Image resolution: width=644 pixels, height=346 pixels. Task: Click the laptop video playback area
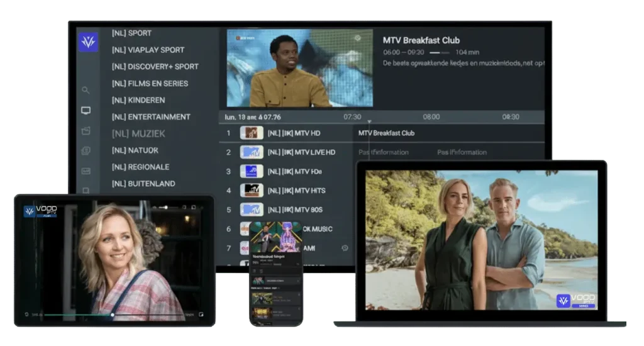481,240
